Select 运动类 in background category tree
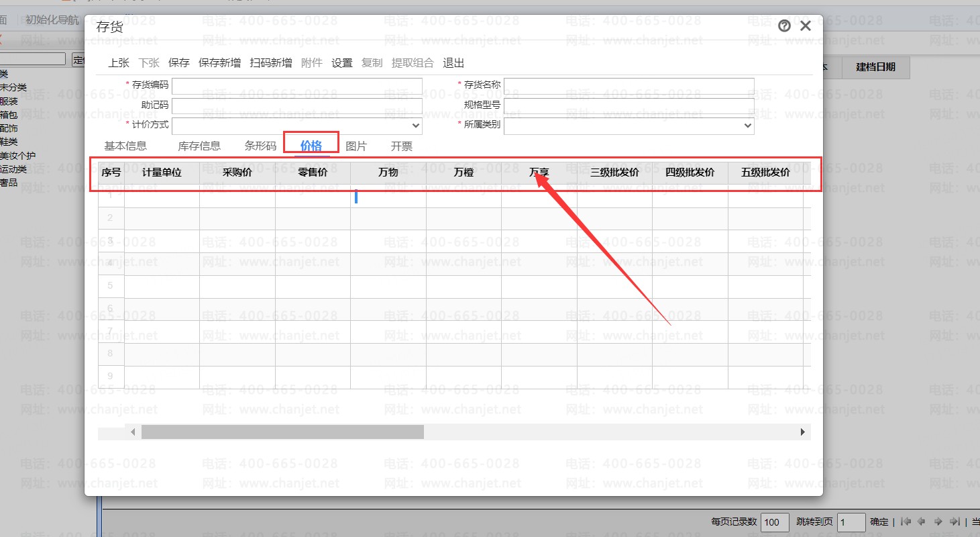Screen dimensions: 980x537 [13, 169]
